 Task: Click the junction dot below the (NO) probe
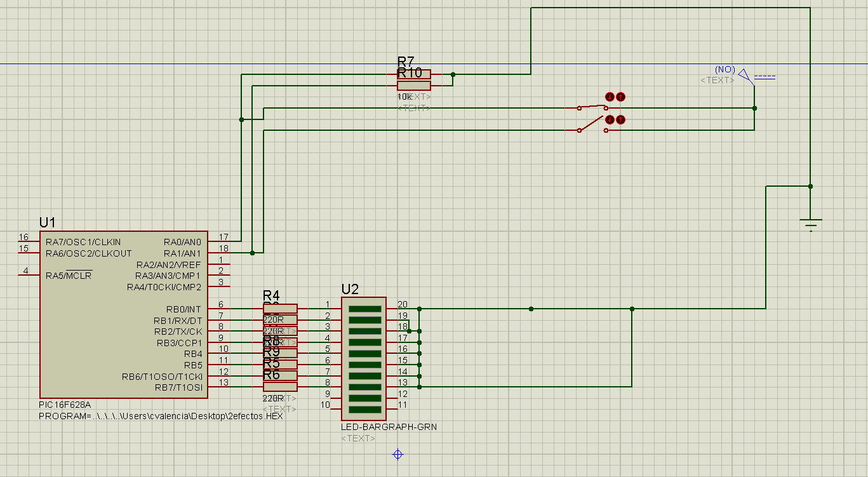coord(754,108)
